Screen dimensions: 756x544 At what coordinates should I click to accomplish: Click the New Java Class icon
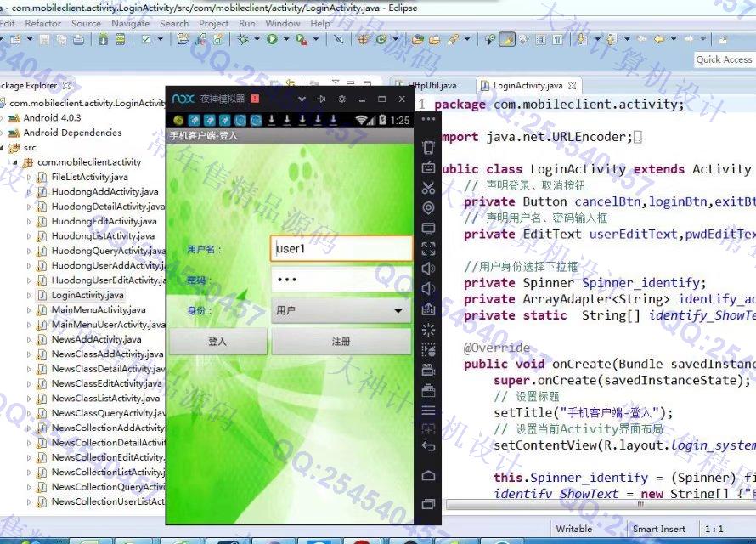pos(381,40)
